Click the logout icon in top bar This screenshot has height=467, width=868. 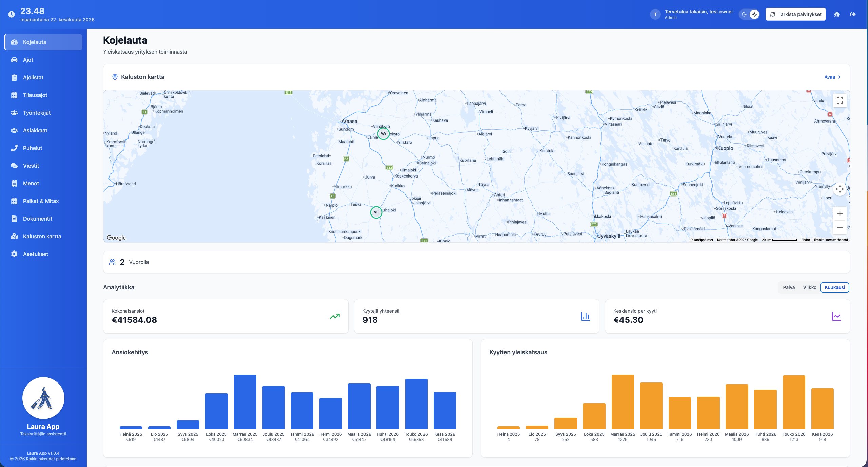[853, 14]
